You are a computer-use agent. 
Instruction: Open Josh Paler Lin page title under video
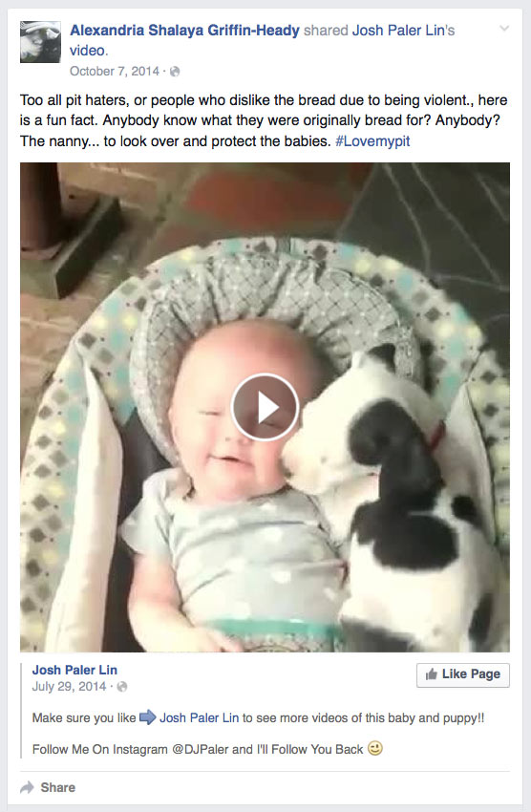74,670
